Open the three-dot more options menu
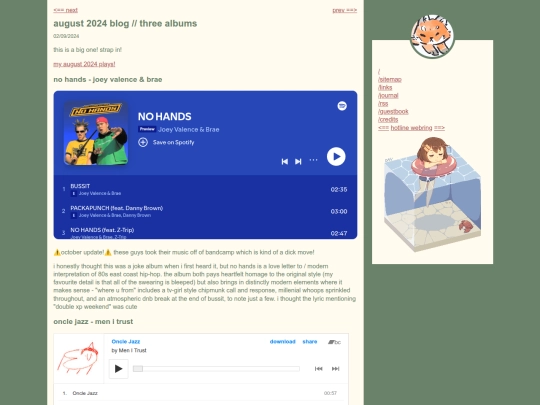This screenshot has width=540, height=405. pyautogui.click(x=313, y=160)
